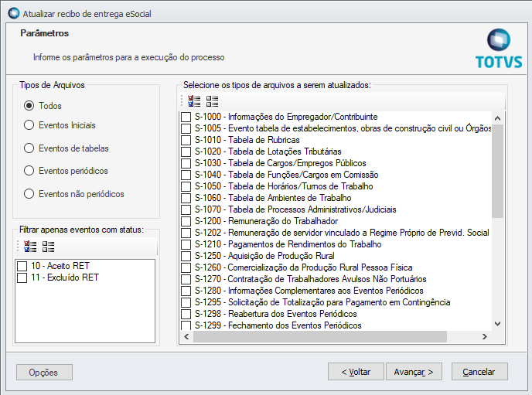The height and width of the screenshot is (395, 532).
Task: Select Eventos não periódicos option
Action: coord(29,194)
